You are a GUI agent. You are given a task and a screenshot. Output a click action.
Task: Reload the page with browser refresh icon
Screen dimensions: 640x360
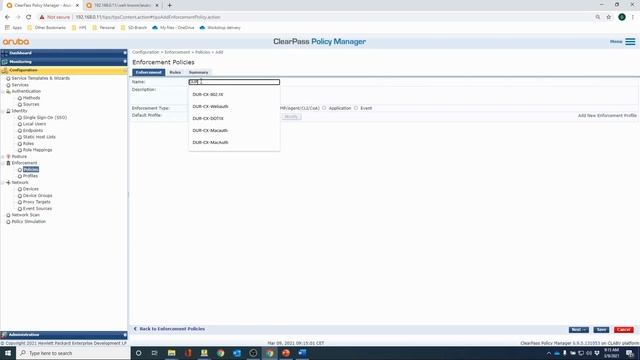[x=29, y=17]
